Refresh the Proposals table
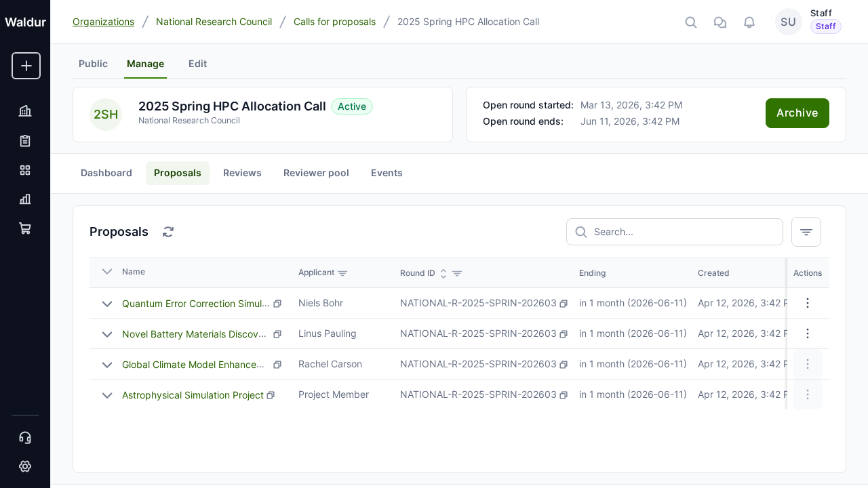The image size is (868, 488). click(168, 232)
